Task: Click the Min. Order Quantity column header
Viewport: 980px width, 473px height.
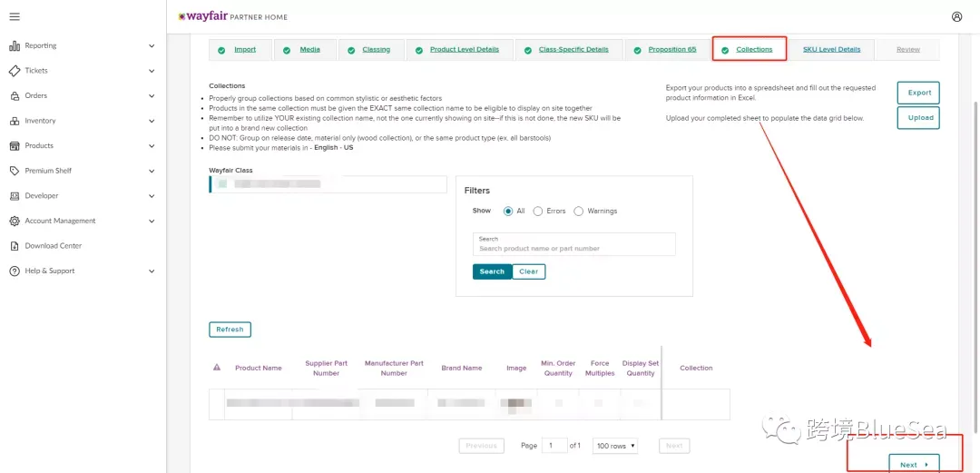Action: pos(558,368)
